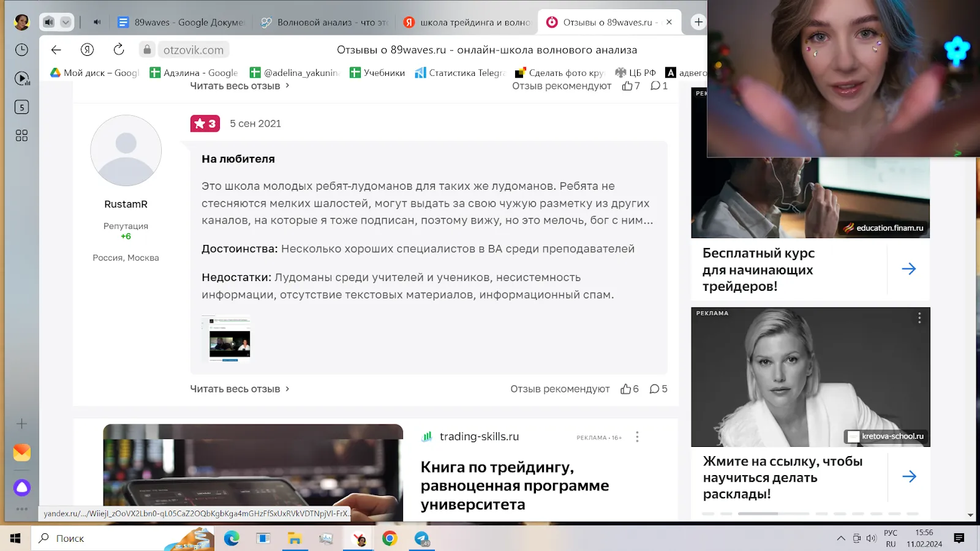Viewport: 980px width, 551px height.
Task: Open Google Chrome from taskbar
Action: (390, 538)
